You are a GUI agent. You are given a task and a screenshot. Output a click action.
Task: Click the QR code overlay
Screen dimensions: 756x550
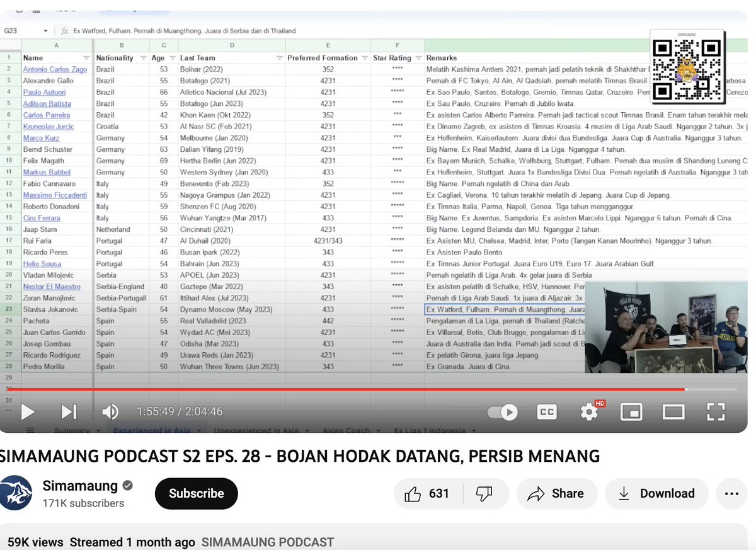687,67
